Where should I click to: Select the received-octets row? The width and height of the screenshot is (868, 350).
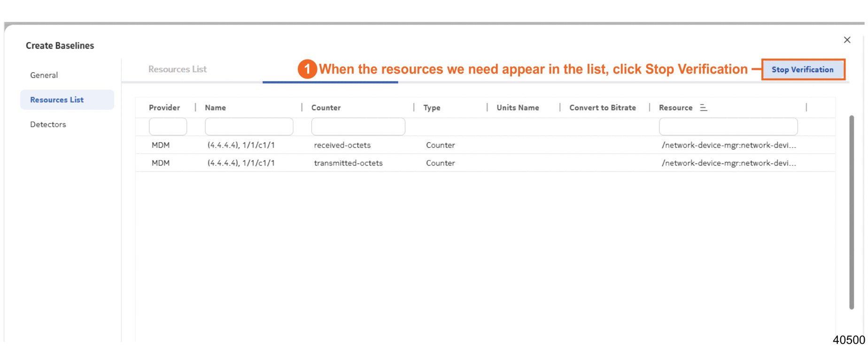pyautogui.click(x=342, y=145)
